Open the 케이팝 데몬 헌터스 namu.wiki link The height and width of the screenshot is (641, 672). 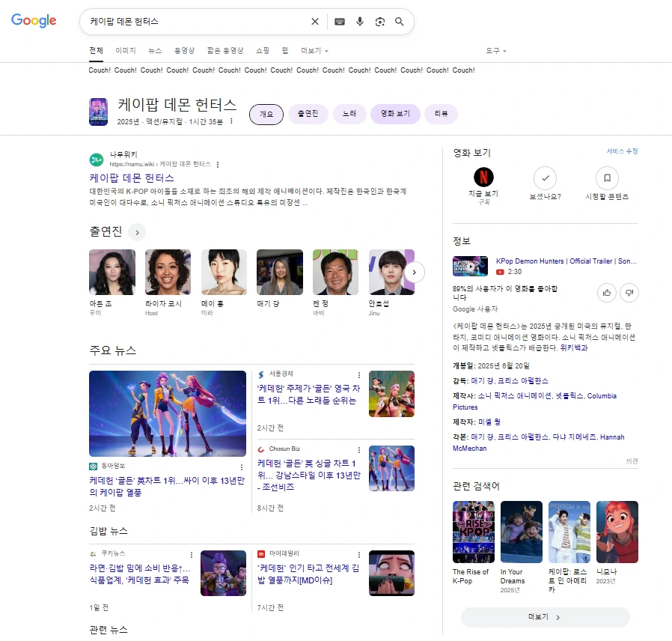pyautogui.click(x=132, y=178)
